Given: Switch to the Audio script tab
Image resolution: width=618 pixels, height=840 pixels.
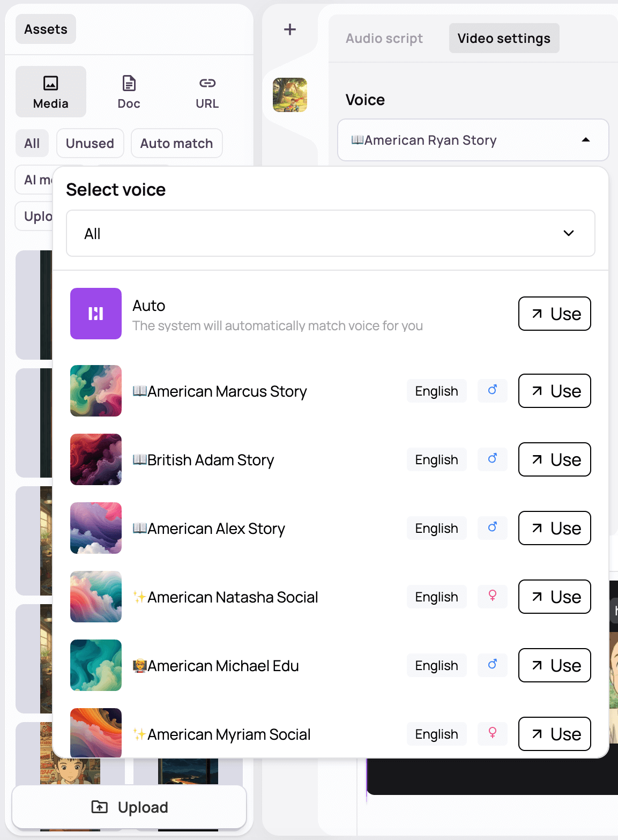Looking at the screenshot, I should click(x=384, y=39).
